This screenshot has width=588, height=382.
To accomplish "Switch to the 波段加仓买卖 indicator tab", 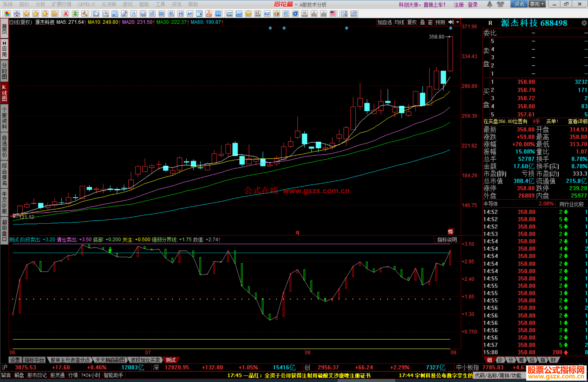I will [x=145, y=360].
